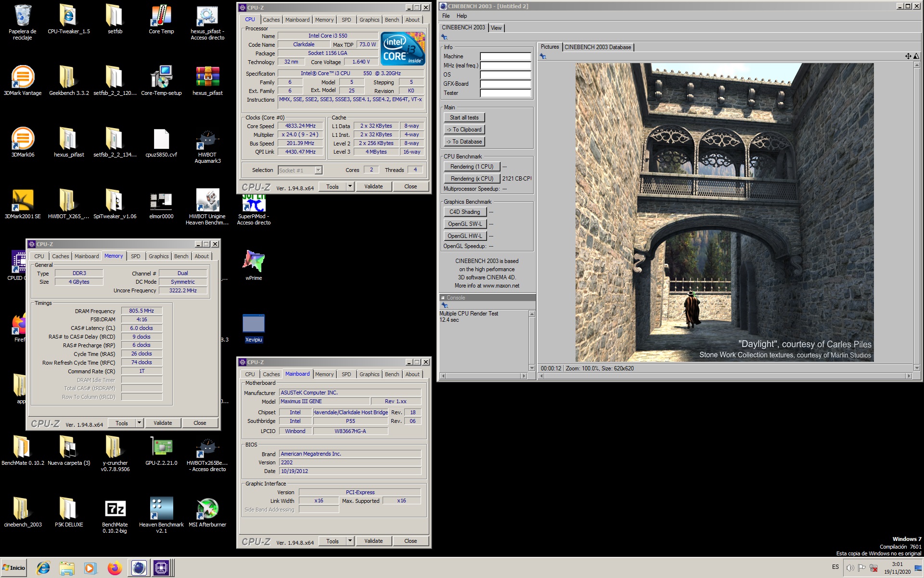Viewport: 924px width, 578px height.
Task: Open BenchMate 0.10.2-big 7z archive
Action: [115, 515]
